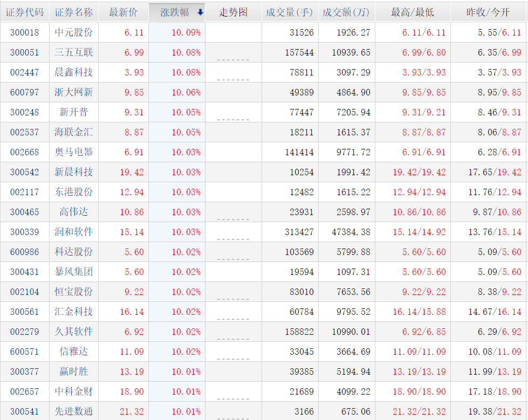Open stock code 002447
The width and height of the screenshot is (528, 420).
click(25, 72)
